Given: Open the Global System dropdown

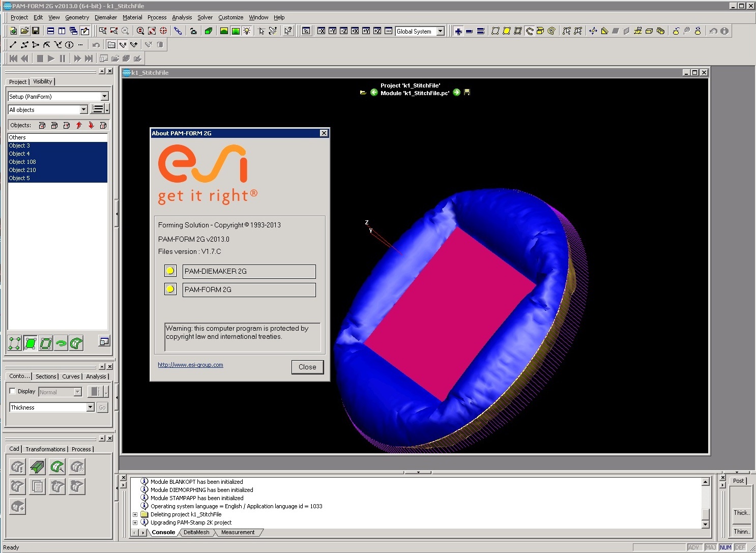Looking at the screenshot, I should click(441, 32).
